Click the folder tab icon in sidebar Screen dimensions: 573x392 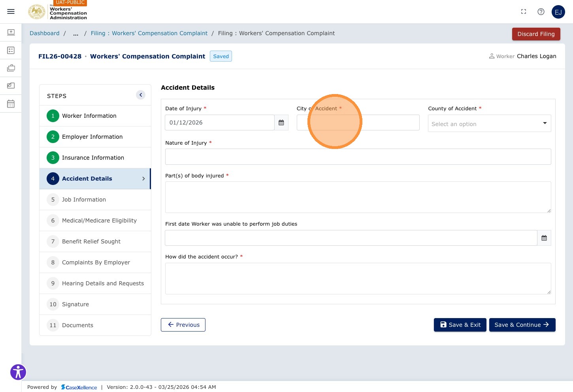pos(11,86)
